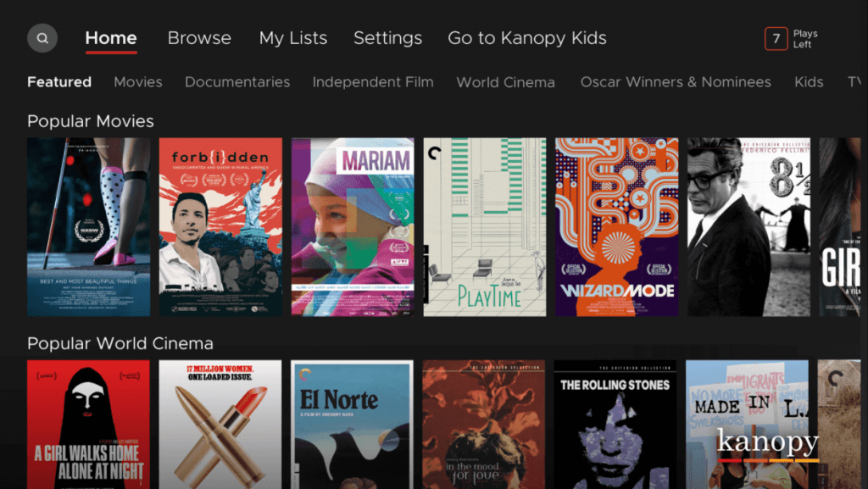
Task: Open Settings in the top navigation
Action: coord(387,38)
